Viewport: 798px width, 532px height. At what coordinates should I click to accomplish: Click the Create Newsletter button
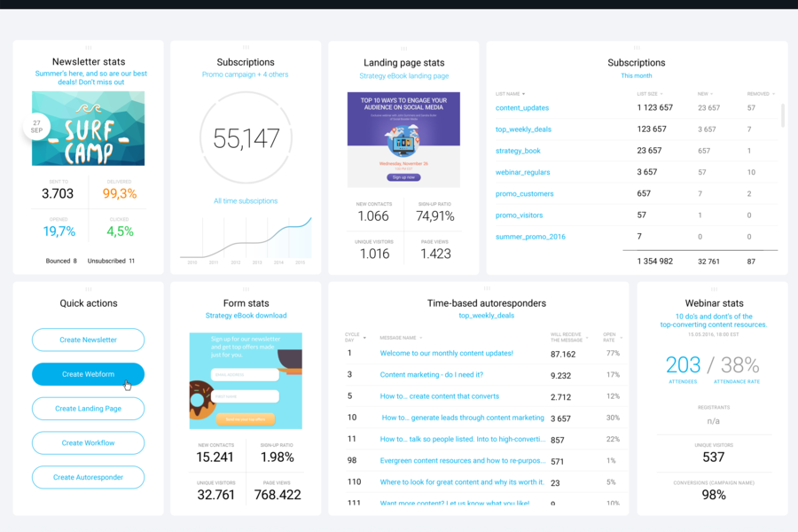tap(88, 340)
